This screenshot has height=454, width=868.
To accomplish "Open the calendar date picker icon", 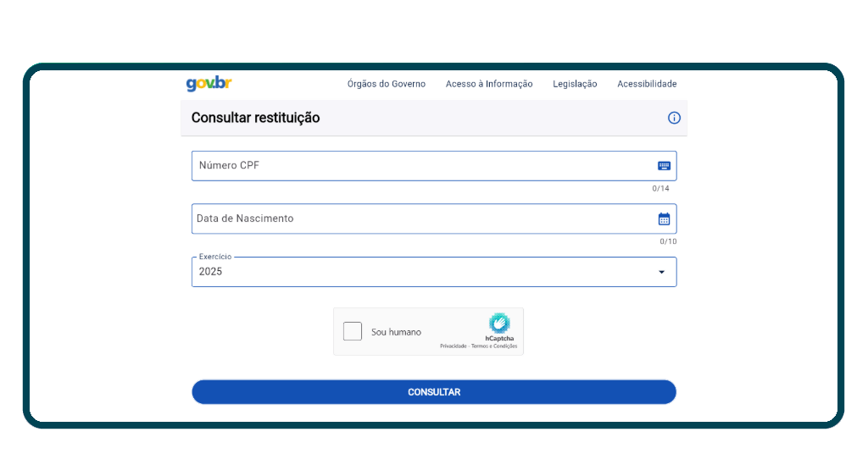I will point(664,219).
